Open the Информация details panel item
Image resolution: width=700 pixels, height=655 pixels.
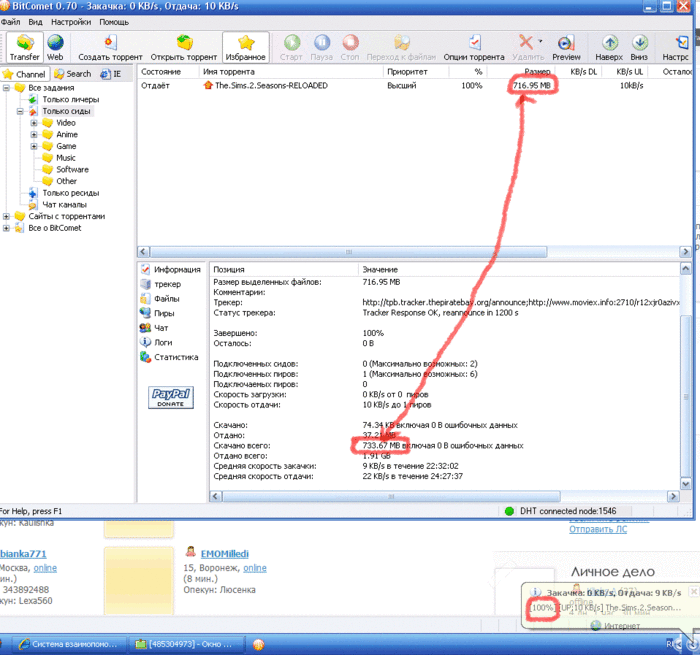coord(177,270)
